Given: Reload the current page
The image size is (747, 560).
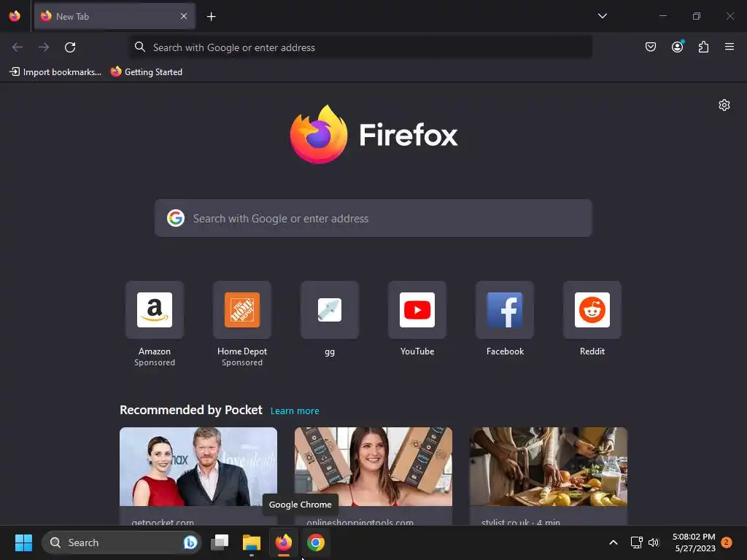Looking at the screenshot, I should (70, 47).
